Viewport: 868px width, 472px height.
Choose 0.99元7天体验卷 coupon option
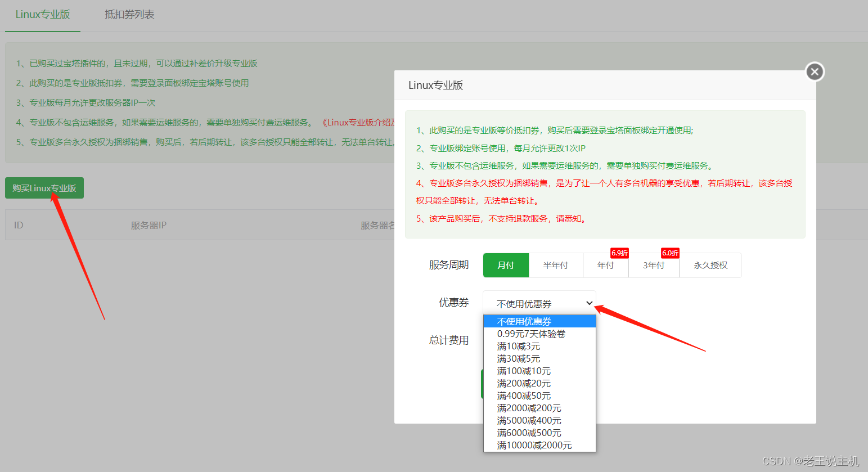tap(539, 334)
